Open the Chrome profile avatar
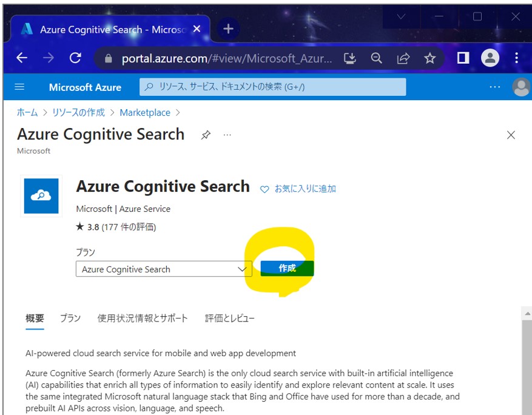 pyautogui.click(x=490, y=58)
